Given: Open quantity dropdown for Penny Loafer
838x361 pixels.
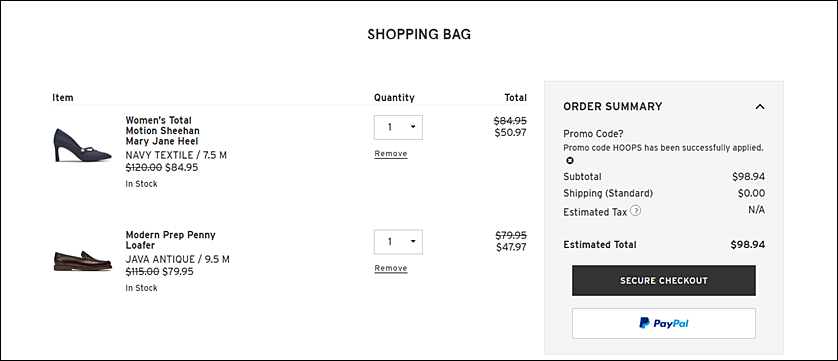Looking at the screenshot, I should (398, 242).
